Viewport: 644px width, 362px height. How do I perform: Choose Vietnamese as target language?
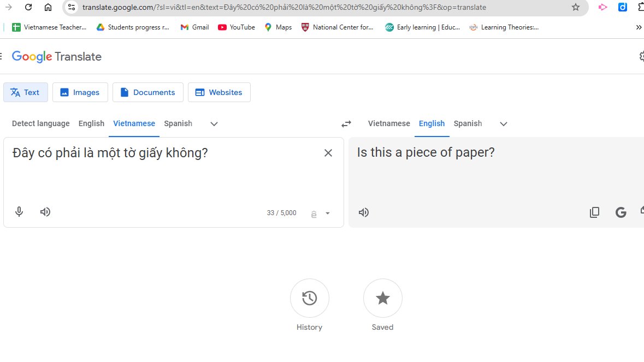point(389,123)
